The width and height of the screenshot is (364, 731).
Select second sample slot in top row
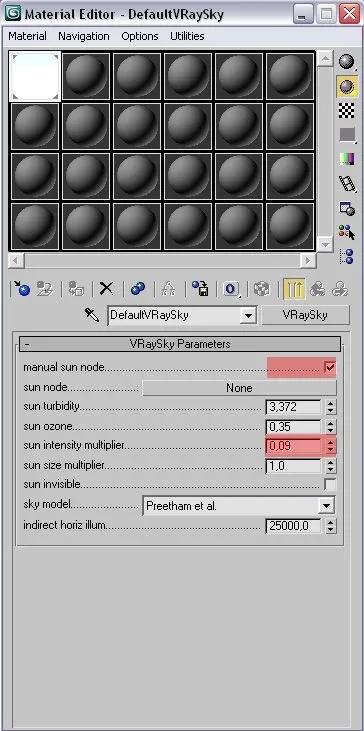pyautogui.click(x=86, y=76)
